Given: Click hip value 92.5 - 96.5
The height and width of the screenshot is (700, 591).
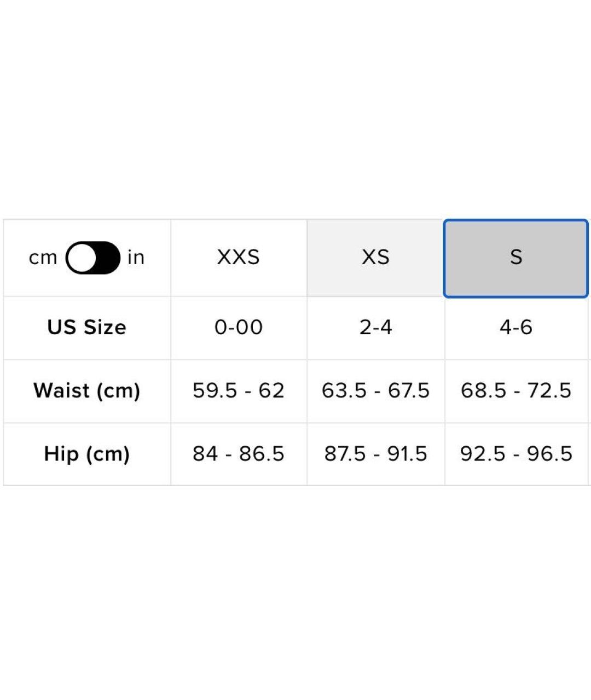Looking at the screenshot, I should point(515,454).
